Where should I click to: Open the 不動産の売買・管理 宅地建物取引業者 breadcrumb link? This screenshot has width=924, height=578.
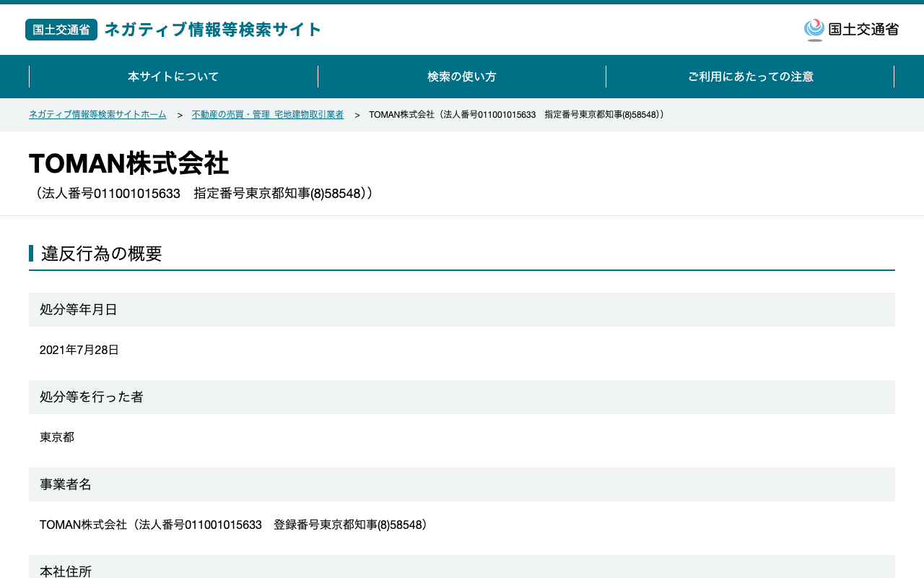[268, 115]
